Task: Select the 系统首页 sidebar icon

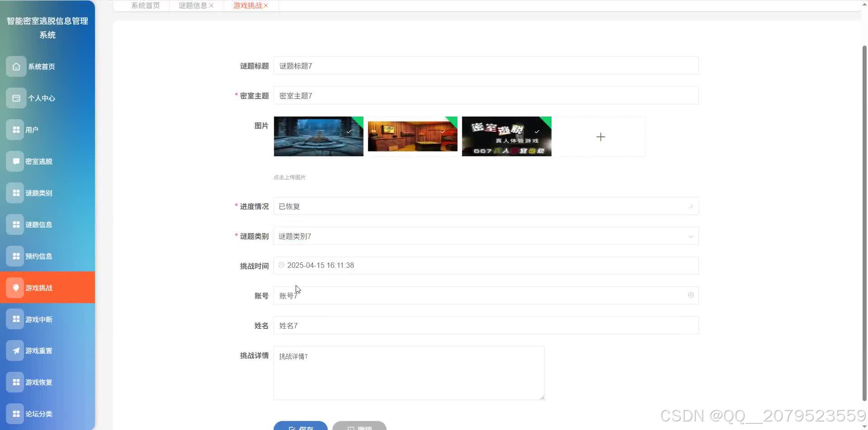Action: [16, 66]
